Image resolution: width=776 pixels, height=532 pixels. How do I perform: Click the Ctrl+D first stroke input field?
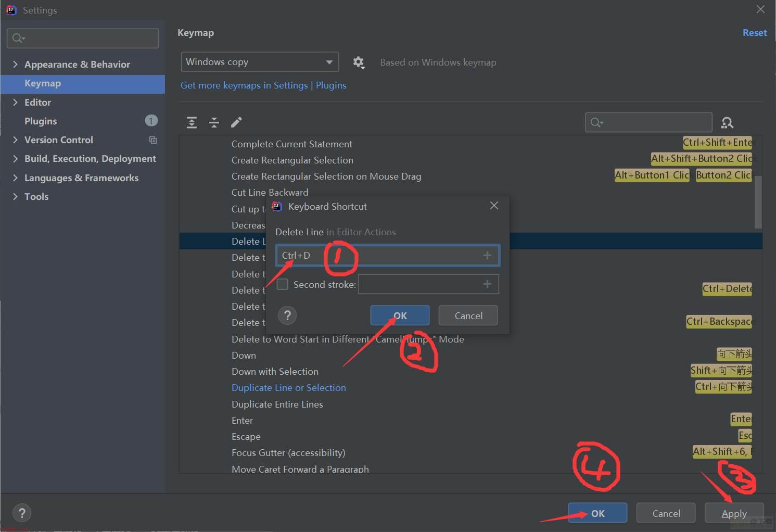388,255
